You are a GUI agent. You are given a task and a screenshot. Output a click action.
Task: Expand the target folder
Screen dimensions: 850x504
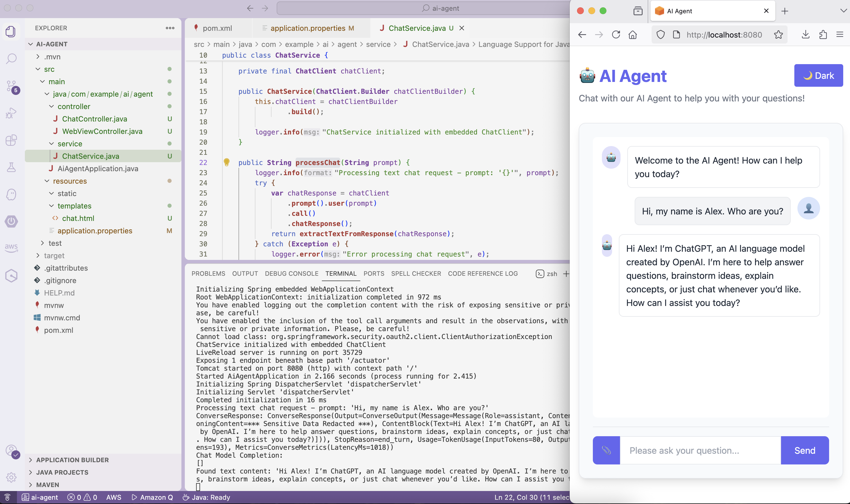(x=54, y=255)
